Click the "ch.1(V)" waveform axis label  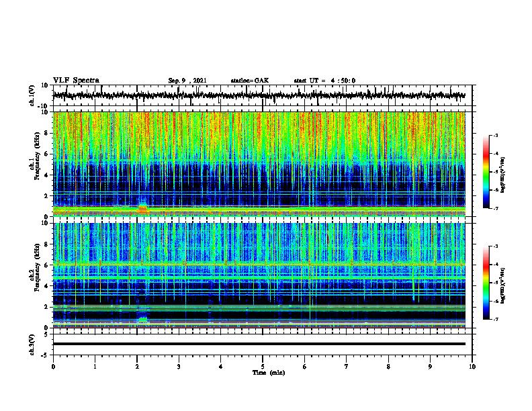(33, 95)
